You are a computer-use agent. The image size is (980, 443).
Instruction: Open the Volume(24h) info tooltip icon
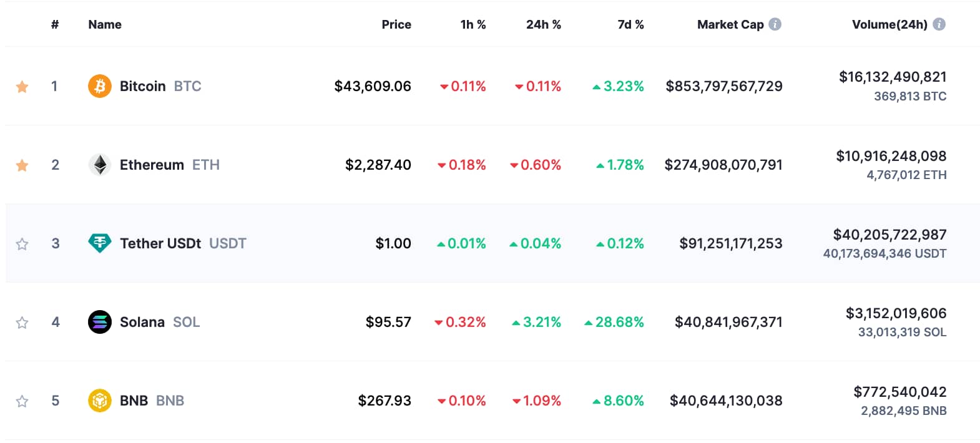pos(938,24)
